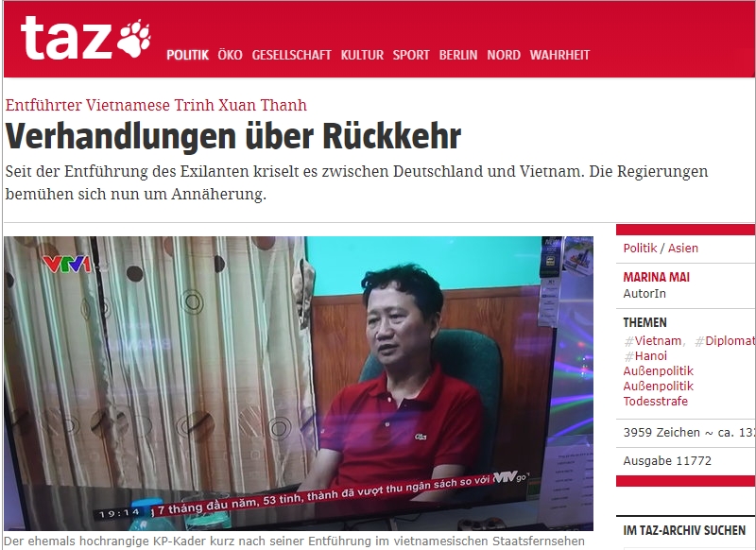Open the NORD regional section
The height and width of the screenshot is (550, 756).
504,55
